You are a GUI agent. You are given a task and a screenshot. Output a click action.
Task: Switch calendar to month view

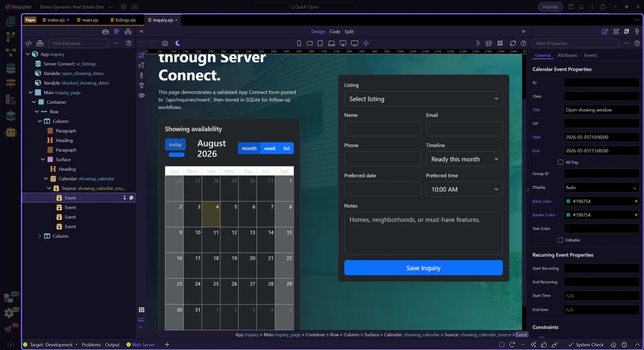pyautogui.click(x=249, y=148)
